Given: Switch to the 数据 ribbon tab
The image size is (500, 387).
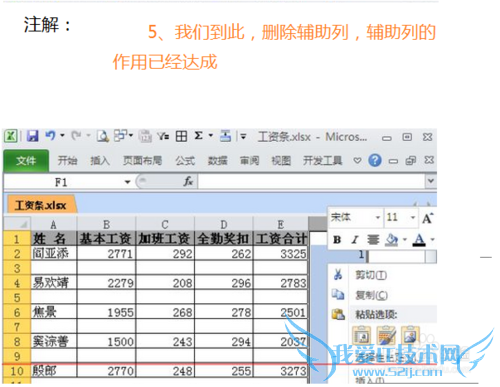Looking at the screenshot, I should click(217, 161).
